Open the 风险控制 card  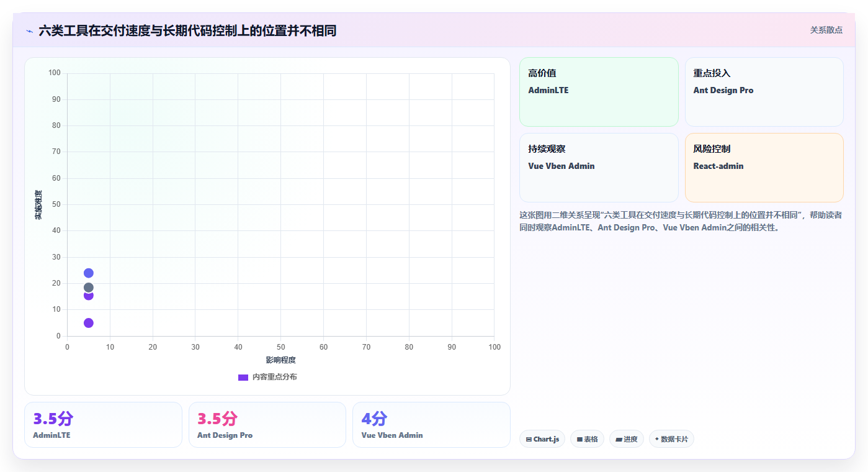(764, 168)
